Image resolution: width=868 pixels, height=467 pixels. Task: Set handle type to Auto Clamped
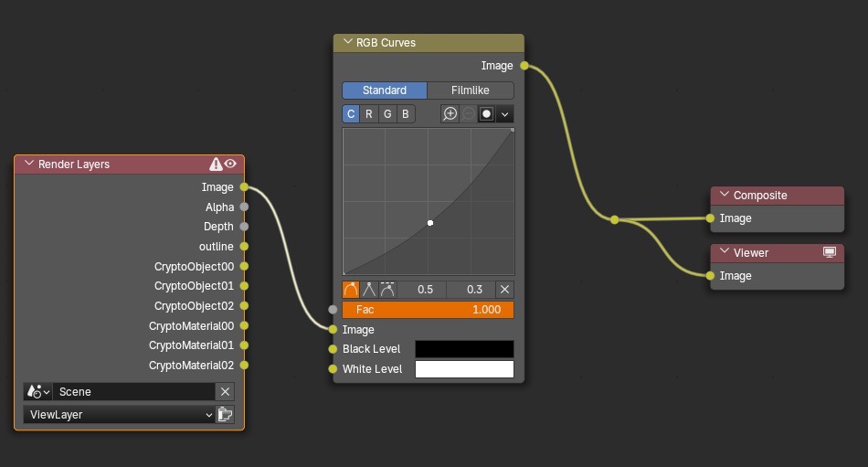(x=387, y=289)
